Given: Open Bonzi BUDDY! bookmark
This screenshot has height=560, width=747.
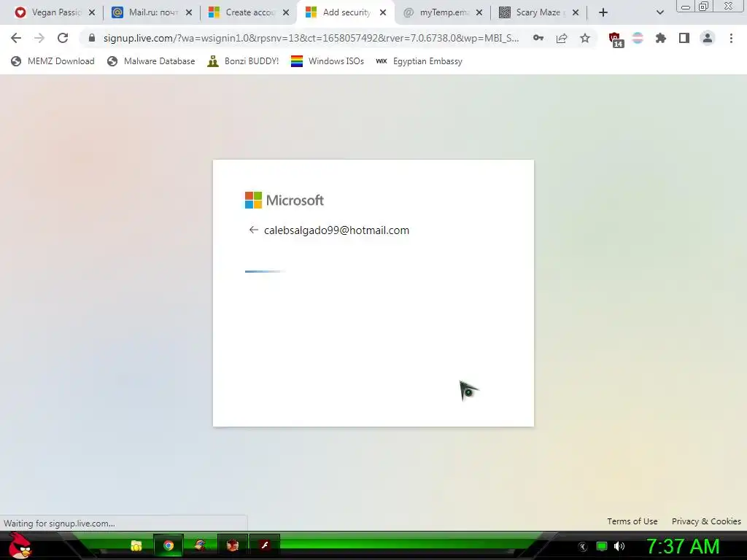Looking at the screenshot, I should click(243, 61).
